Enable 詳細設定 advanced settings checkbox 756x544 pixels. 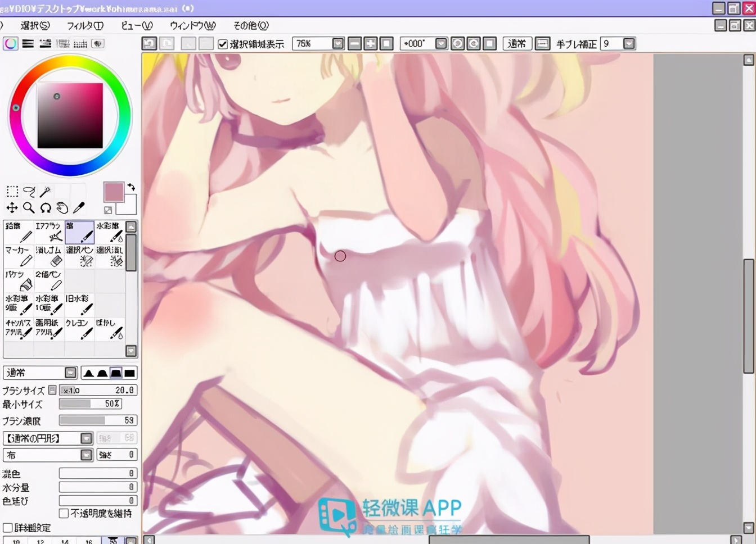[8, 528]
